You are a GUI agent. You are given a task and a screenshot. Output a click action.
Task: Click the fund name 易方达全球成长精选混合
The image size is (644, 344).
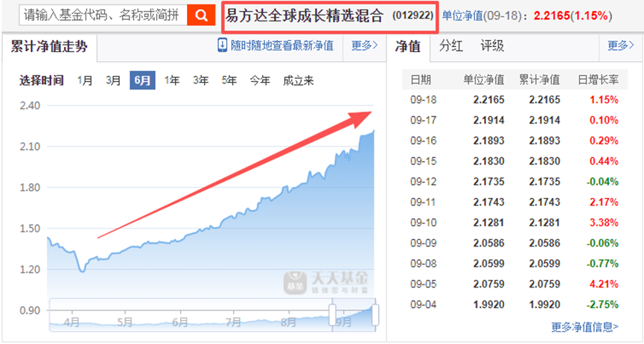click(x=305, y=16)
